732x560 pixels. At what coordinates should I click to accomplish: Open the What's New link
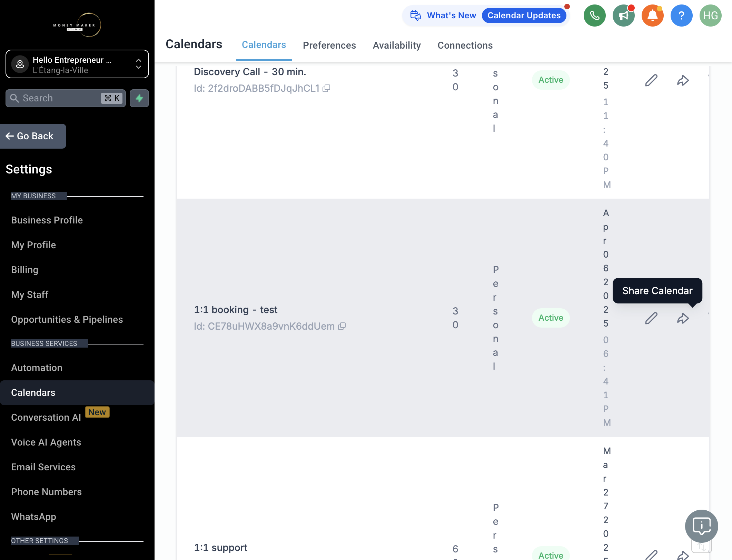[x=451, y=16]
